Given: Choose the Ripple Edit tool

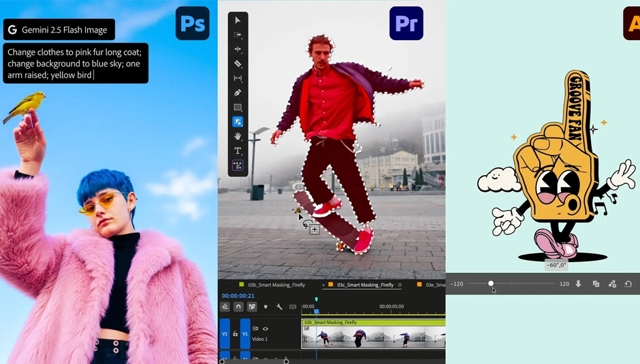Looking at the screenshot, I should 238,50.
